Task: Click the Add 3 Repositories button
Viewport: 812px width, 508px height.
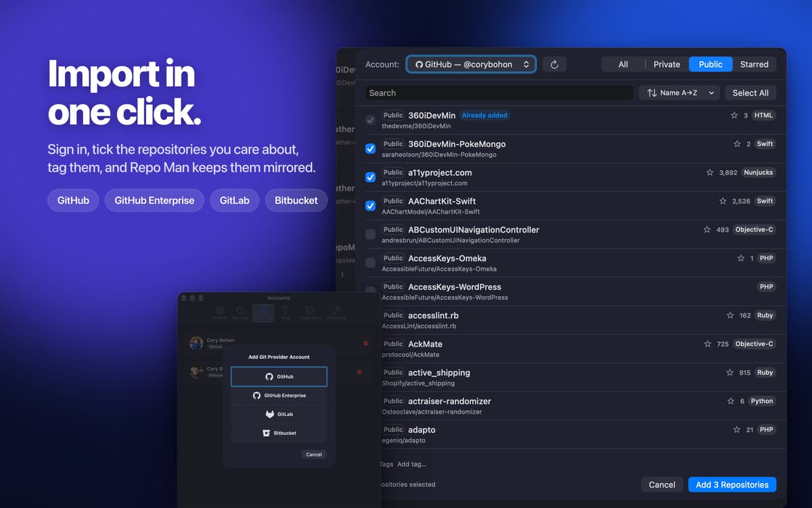Action: click(732, 484)
